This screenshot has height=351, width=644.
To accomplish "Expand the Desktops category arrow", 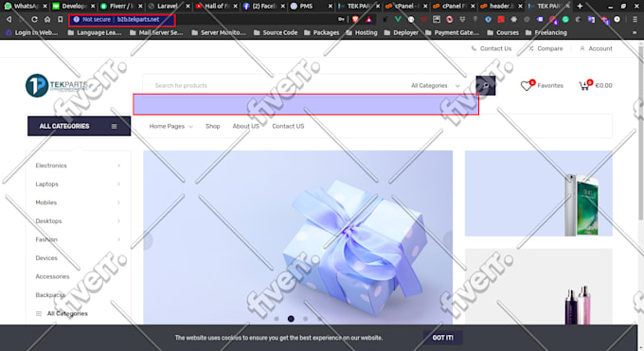I will tap(118, 220).
